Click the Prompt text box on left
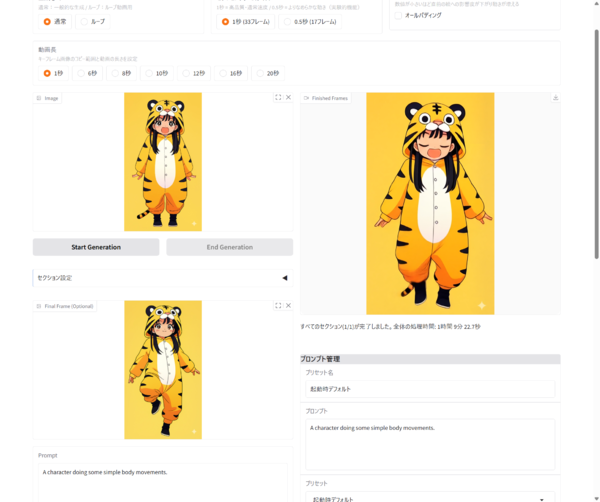The height and width of the screenshot is (502, 600). 163,482
